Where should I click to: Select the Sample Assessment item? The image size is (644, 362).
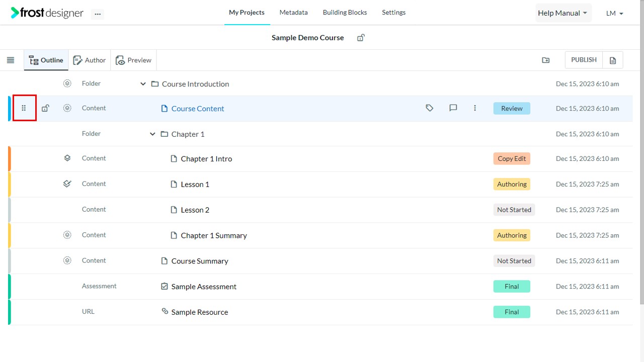tap(204, 287)
